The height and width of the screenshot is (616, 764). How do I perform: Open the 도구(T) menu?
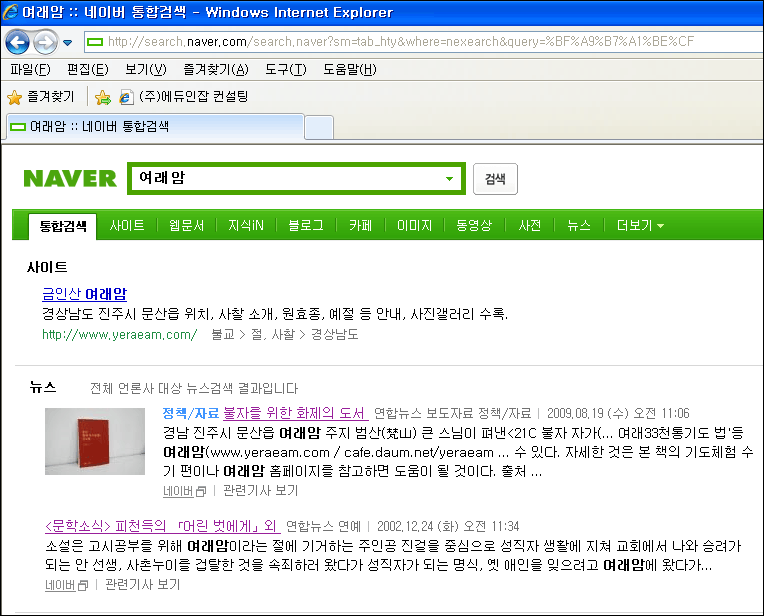coord(286,70)
